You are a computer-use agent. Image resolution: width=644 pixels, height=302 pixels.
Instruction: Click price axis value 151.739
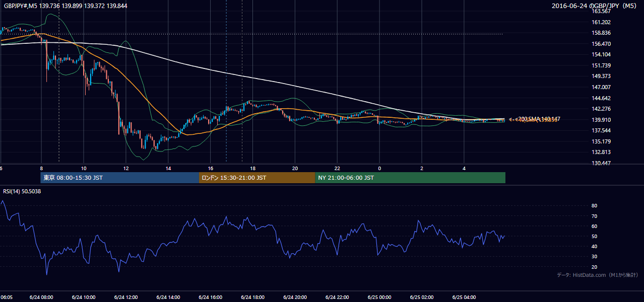tap(601, 65)
